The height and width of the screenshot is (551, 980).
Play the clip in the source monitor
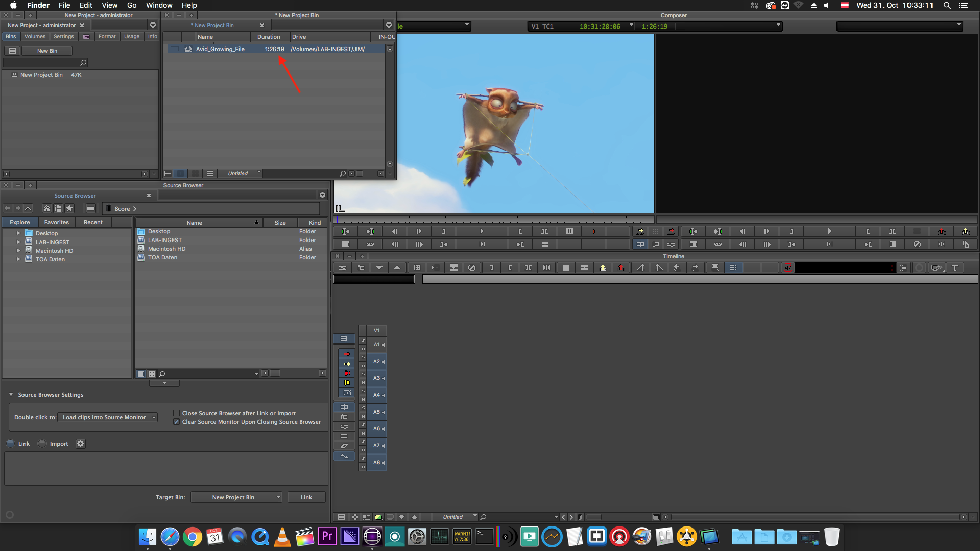(x=482, y=231)
